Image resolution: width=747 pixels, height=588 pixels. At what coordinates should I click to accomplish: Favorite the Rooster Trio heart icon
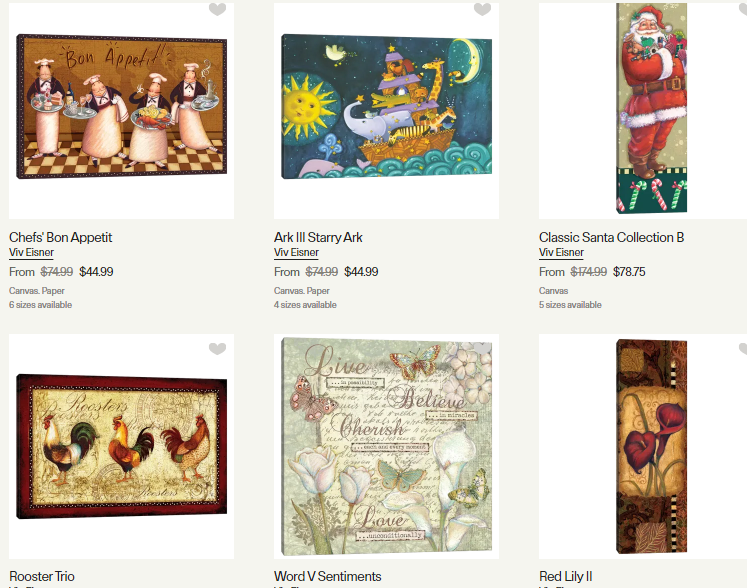click(217, 349)
